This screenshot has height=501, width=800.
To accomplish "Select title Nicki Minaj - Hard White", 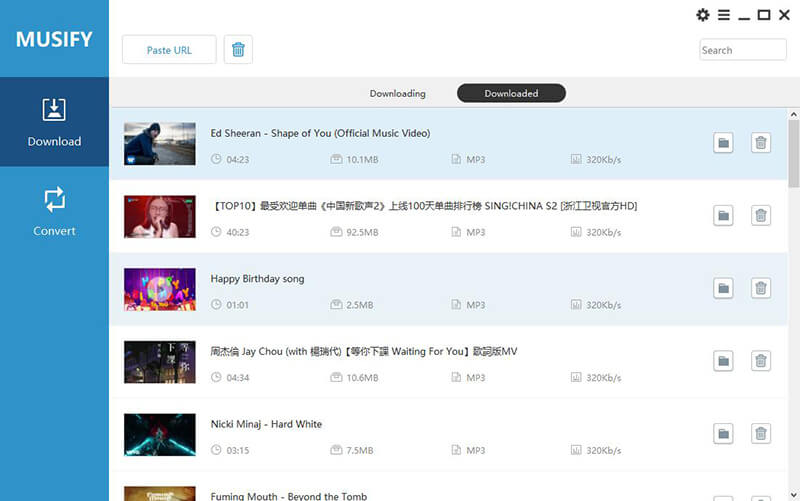I will click(x=266, y=424).
